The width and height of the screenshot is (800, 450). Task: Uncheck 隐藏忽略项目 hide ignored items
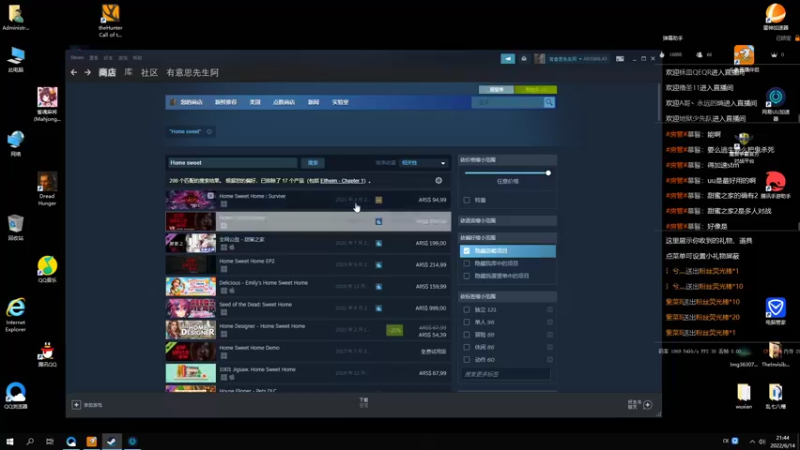tap(466, 251)
